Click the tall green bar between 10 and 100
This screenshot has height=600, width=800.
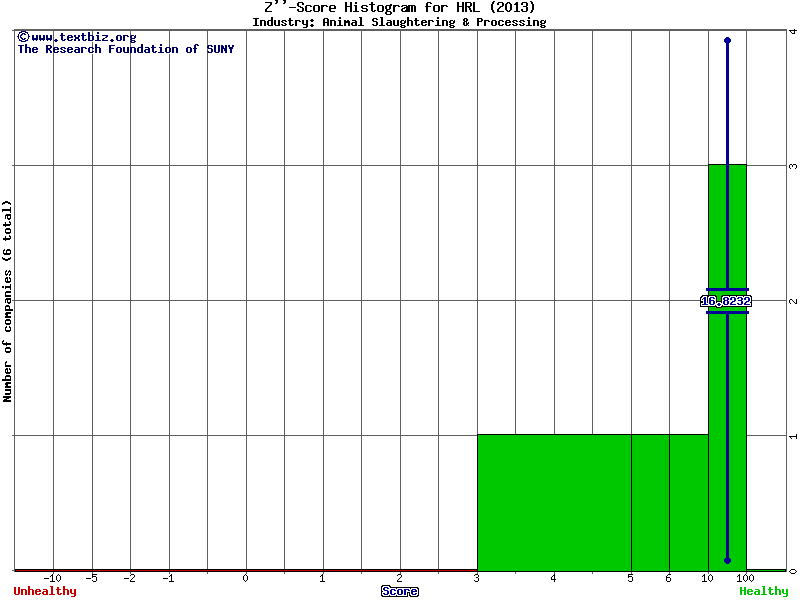(727, 367)
